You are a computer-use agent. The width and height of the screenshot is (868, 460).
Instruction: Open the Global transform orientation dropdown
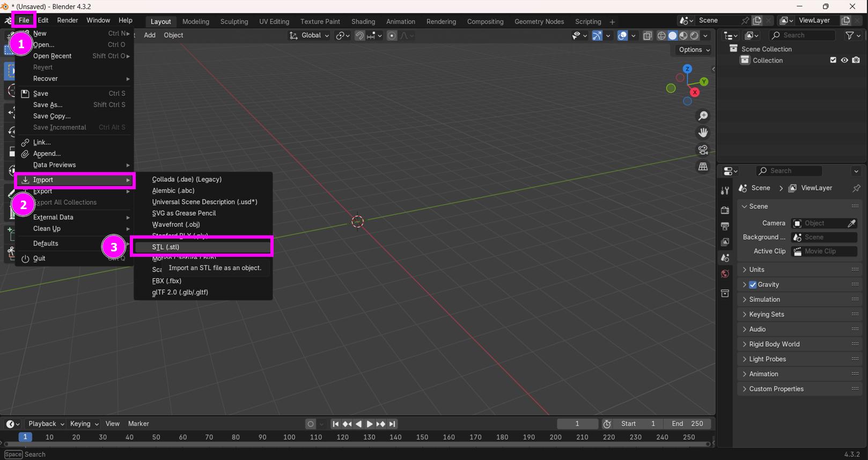[x=310, y=35]
